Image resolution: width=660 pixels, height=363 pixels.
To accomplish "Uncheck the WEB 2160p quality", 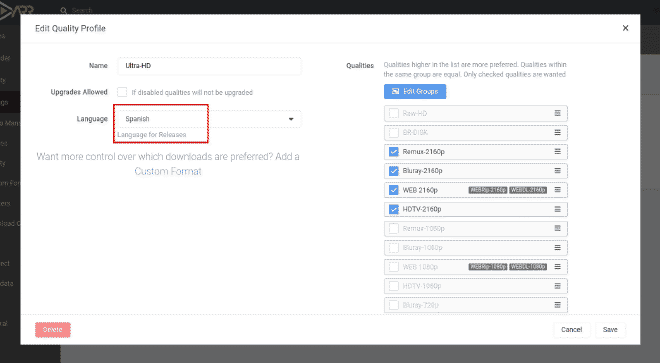I will click(x=394, y=190).
